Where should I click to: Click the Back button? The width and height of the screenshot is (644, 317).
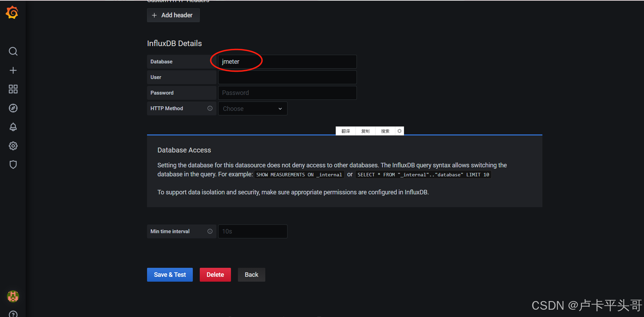(251, 275)
